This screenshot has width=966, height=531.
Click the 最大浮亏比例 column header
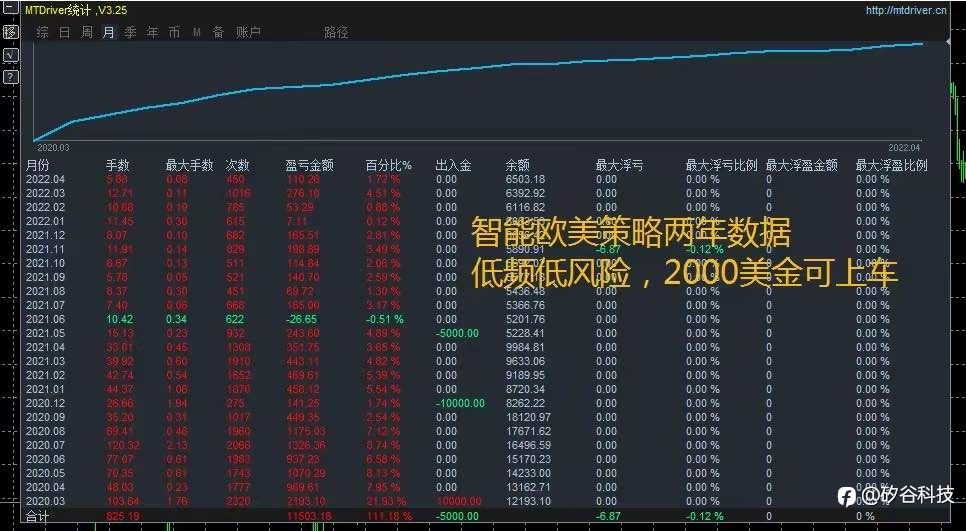[721, 165]
